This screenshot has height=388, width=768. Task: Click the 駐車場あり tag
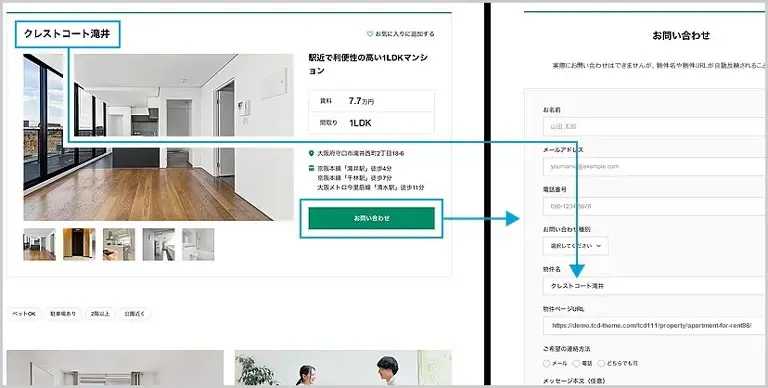(63, 314)
